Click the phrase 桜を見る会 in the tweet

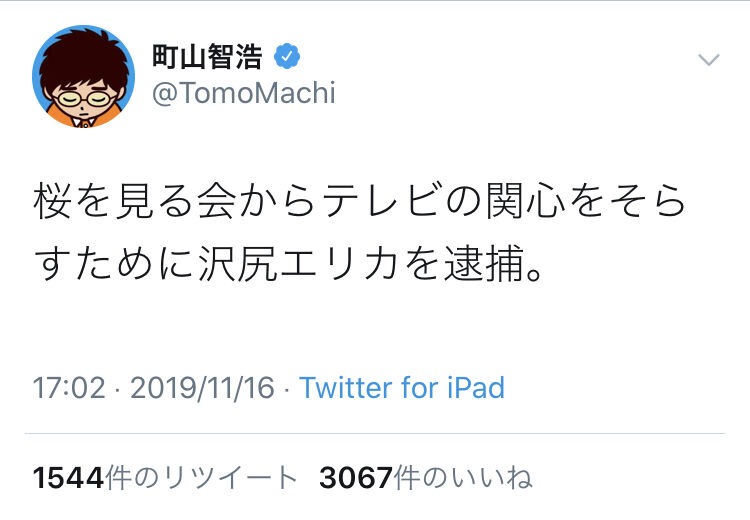(135, 201)
